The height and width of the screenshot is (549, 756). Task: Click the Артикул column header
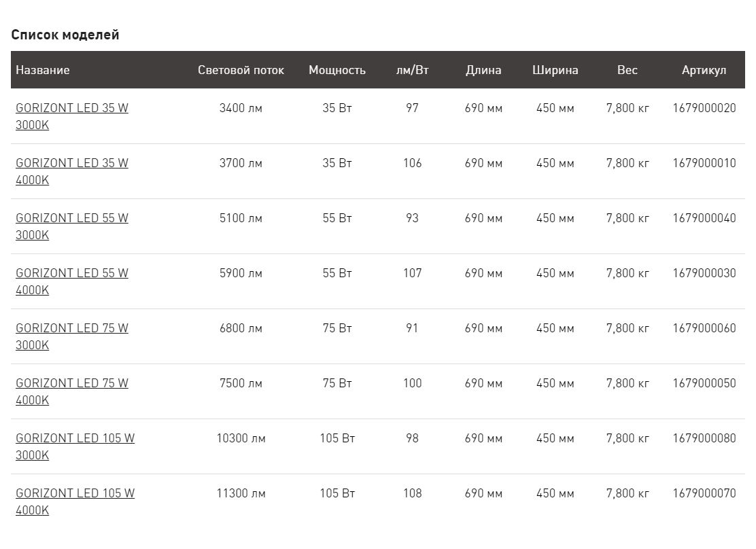[x=704, y=70]
